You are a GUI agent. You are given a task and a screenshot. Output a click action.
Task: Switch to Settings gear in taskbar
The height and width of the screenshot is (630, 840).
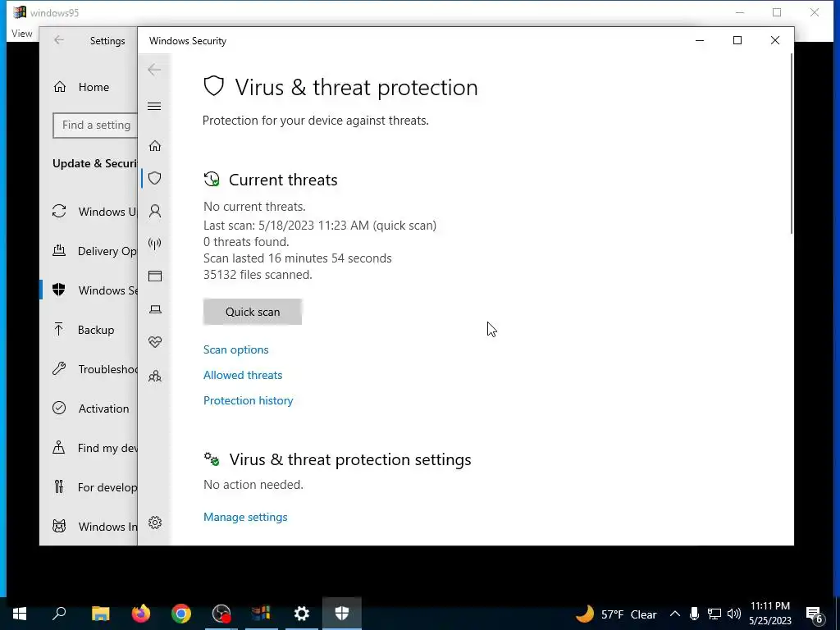point(302,614)
